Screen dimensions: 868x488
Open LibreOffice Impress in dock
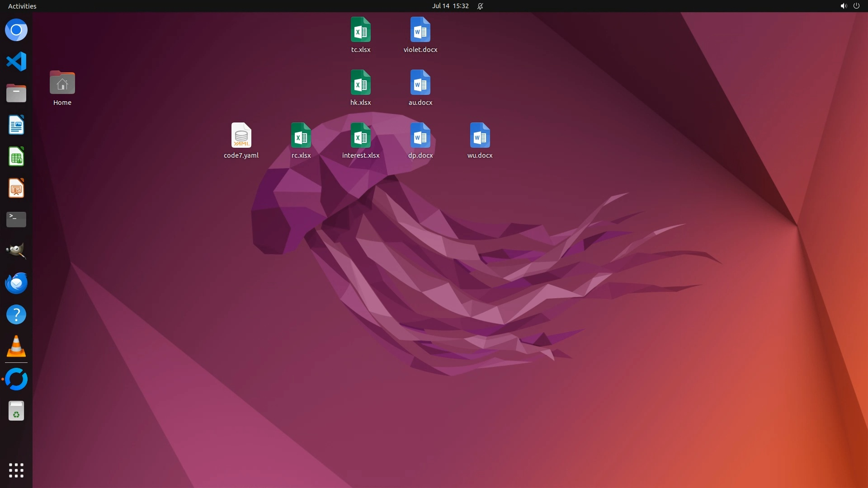[x=16, y=188]
